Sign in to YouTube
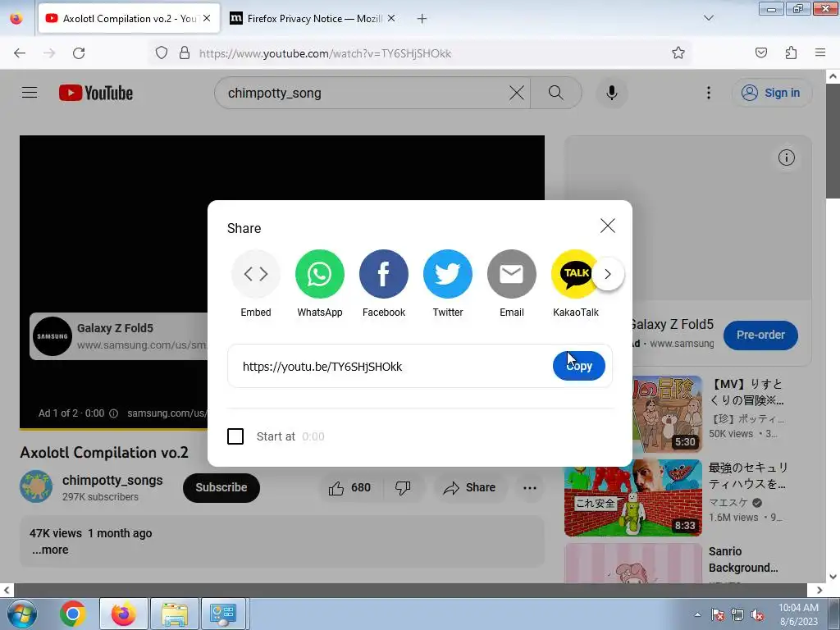This screenshot has width=840, height=630. coord(771,93)
